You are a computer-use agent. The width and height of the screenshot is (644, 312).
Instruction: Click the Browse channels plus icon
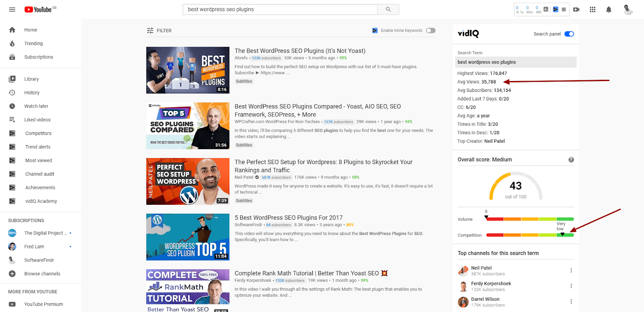pyautogui.click(x=12, y=274)
